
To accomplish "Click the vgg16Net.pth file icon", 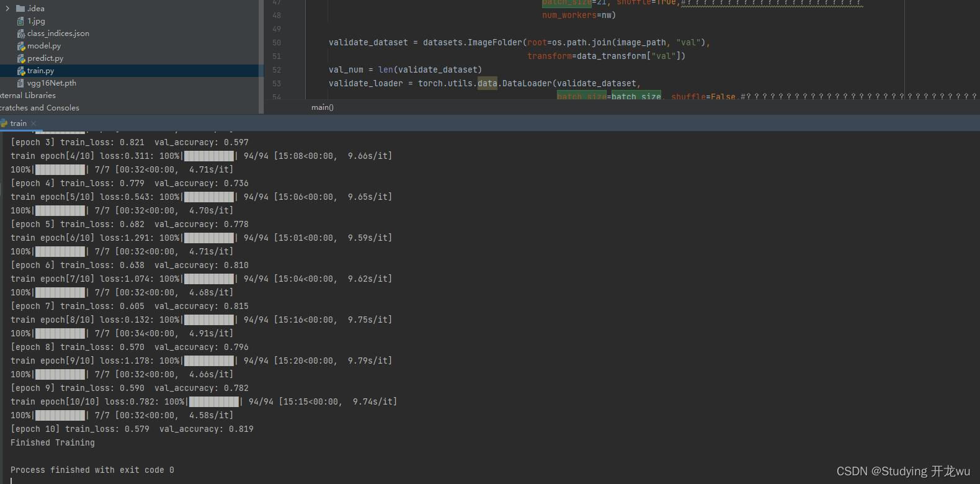I will tap(20, 83).
